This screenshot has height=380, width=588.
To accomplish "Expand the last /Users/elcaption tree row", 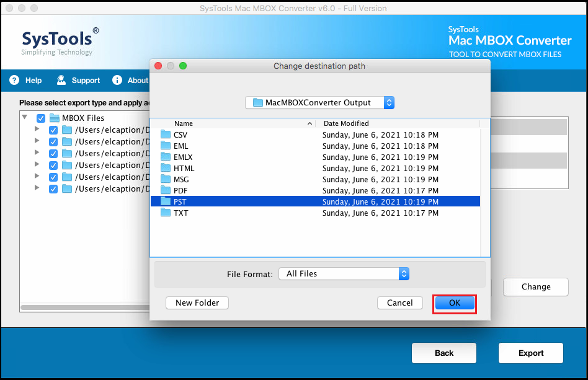I will [37, 188].
